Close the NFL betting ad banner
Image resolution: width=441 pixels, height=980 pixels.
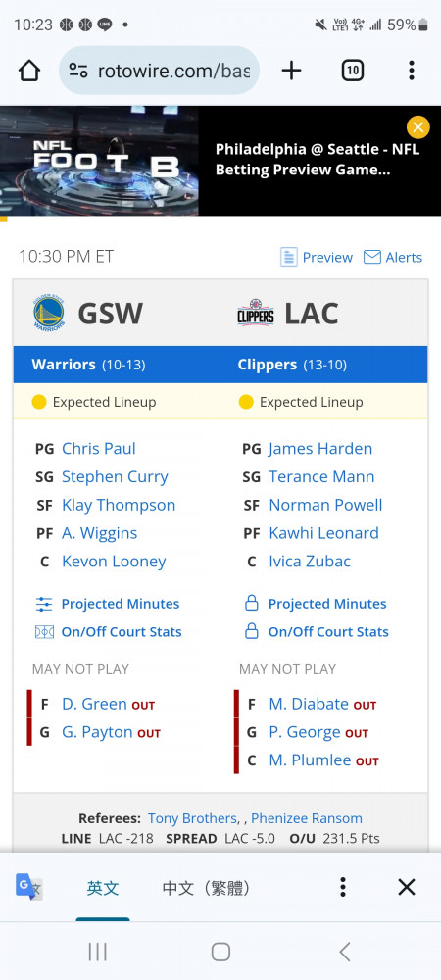pyautogui.click(x=417, y=127)
